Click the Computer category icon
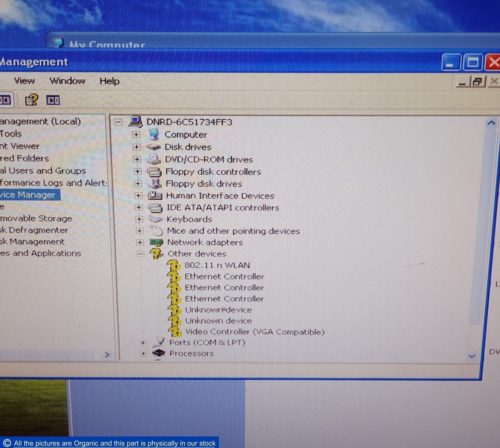Screen dimensions: 500x448 point(154,135)
